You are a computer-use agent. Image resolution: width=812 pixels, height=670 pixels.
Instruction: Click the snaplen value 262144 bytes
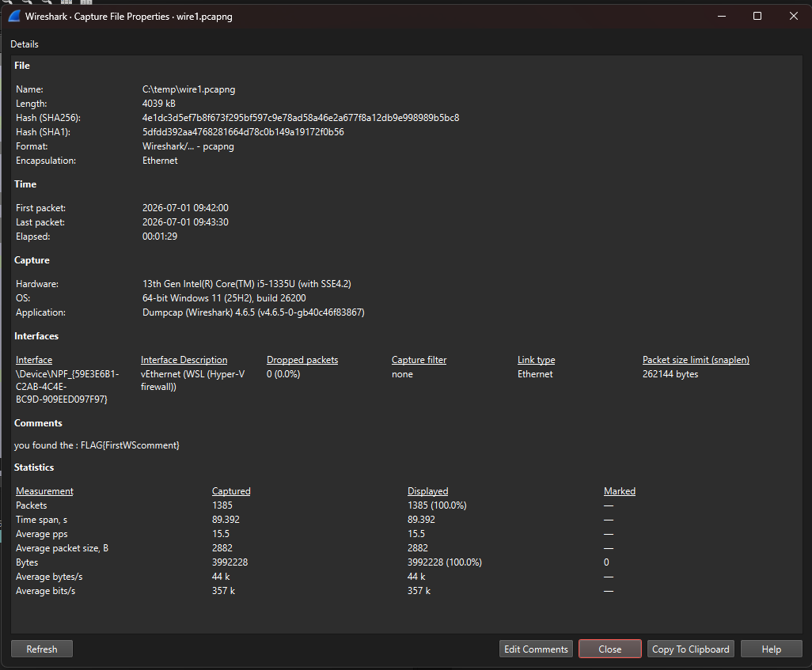670,374
